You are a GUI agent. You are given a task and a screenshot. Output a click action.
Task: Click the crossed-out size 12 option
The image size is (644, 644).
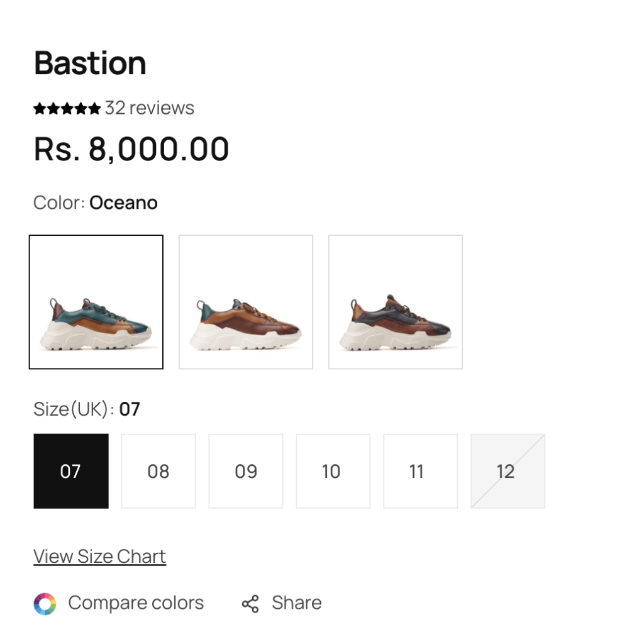click(508, 471)
